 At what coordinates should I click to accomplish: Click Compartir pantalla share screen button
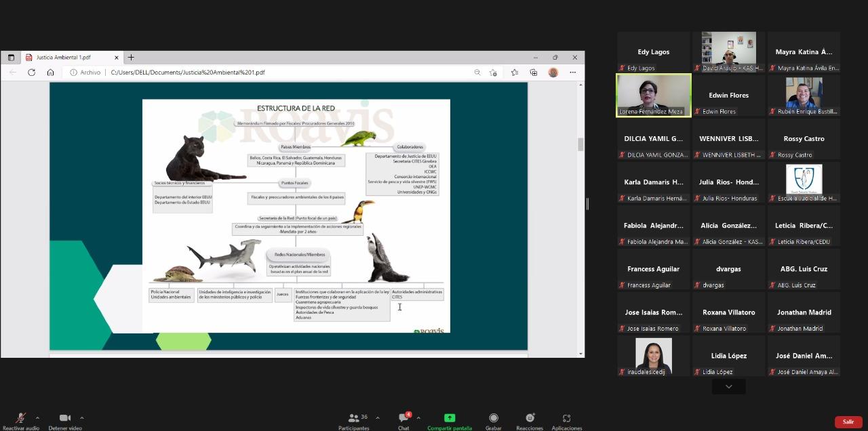pos(449,419)
